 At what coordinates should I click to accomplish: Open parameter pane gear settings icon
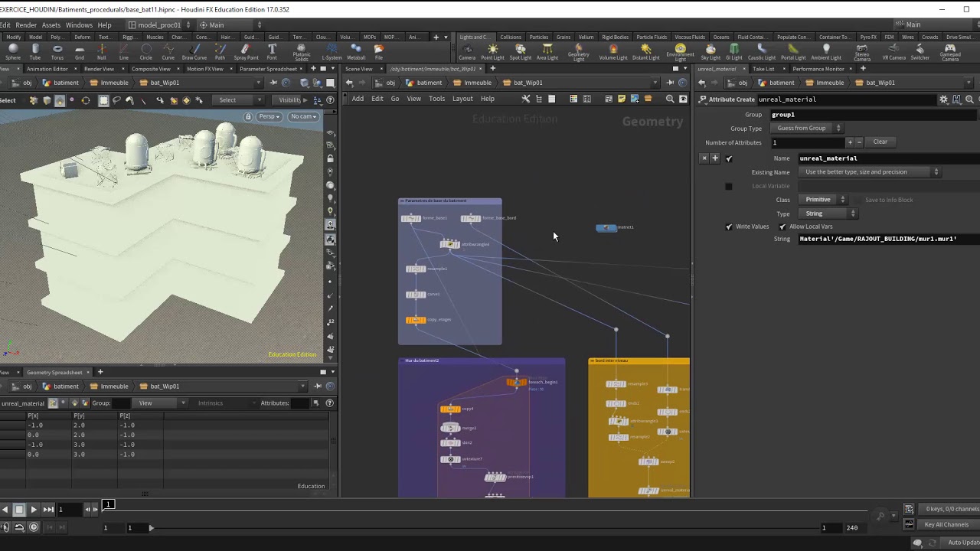click(943, 99)
